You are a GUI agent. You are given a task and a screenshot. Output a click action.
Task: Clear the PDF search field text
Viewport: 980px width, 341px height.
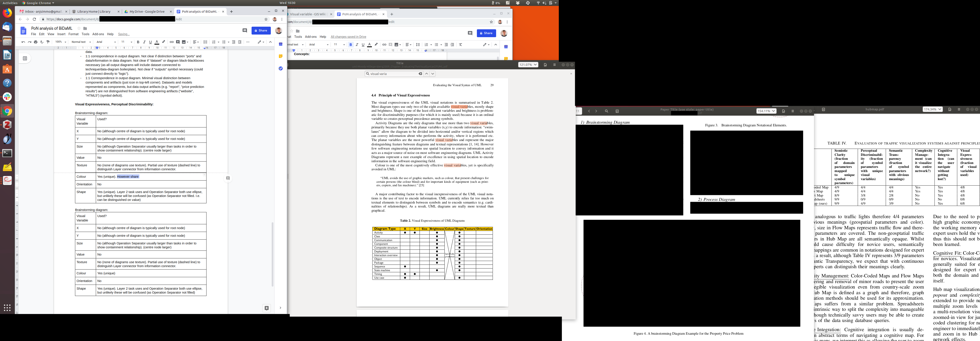(420, 74)
